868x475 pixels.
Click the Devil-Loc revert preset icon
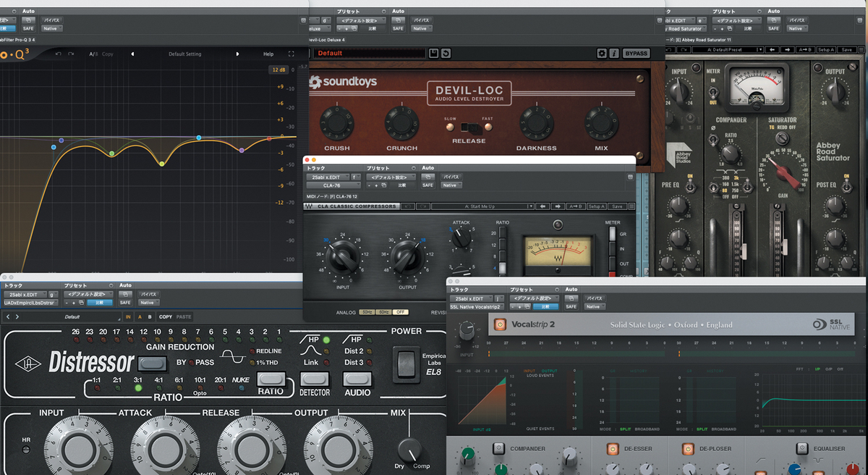pyautogui.click(x=446, y=54)
